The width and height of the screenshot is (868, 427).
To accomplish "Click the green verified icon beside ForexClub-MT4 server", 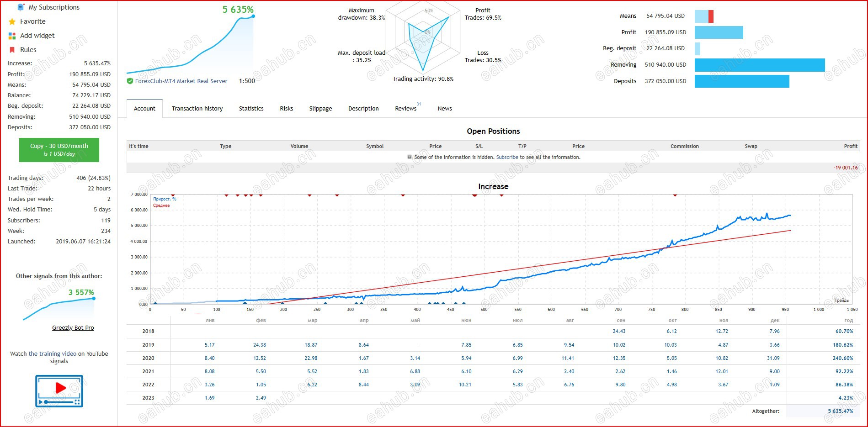I will [x=129, y=81].
